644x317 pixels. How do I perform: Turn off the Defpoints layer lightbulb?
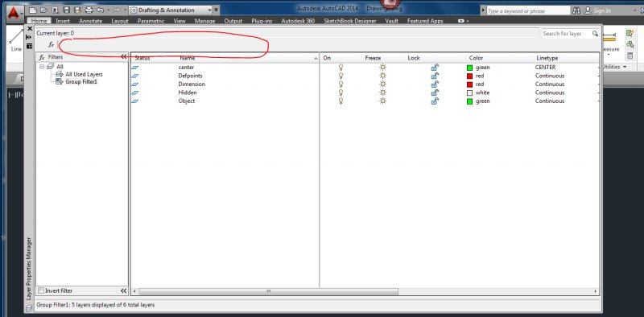click(341, 76)
